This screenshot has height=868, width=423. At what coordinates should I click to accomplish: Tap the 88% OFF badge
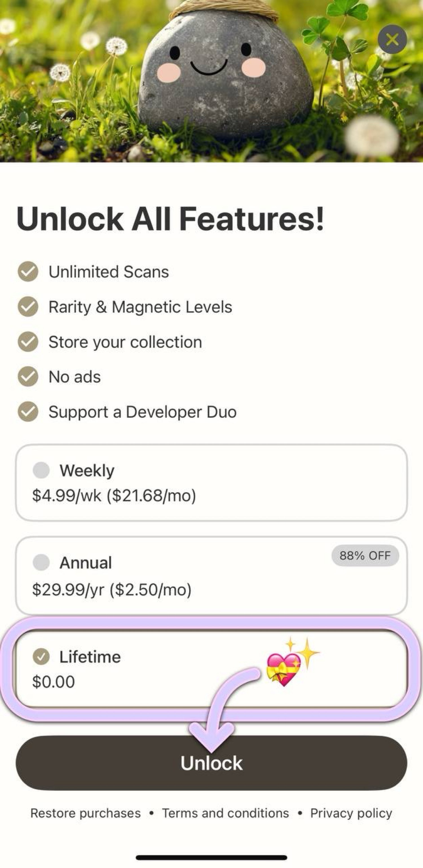[x=365, y=556]
